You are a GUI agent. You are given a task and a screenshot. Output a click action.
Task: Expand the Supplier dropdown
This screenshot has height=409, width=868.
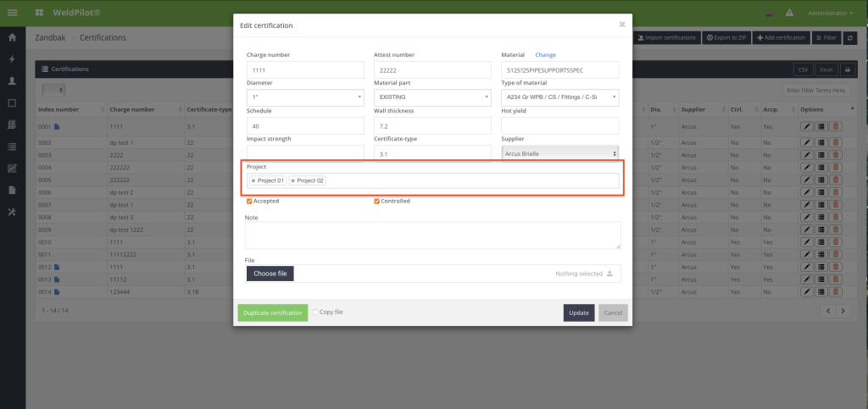click(559, 153)
